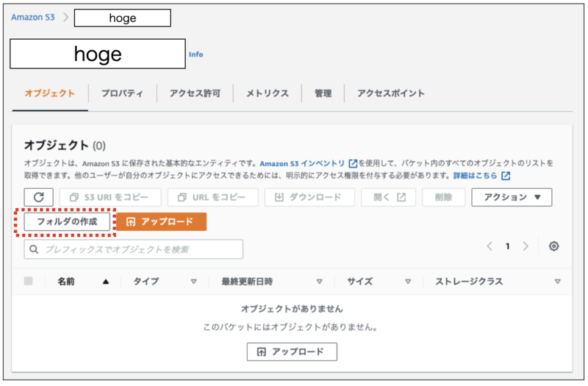
Task: Click the refresh objects icon button
Action: tap(39, 197)
